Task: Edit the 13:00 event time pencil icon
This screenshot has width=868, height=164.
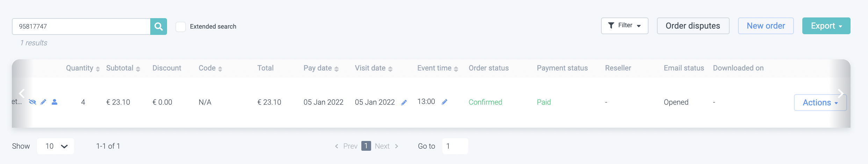Action: point(444,102)
